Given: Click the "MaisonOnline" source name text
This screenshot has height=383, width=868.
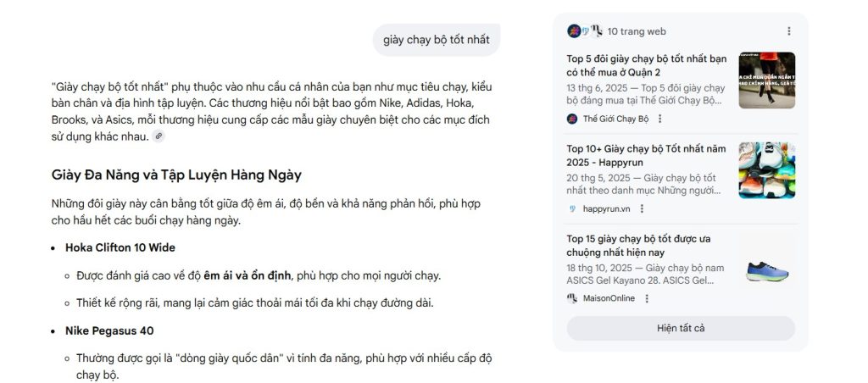Looking at the screenshot, I should (x=609, y=298).
